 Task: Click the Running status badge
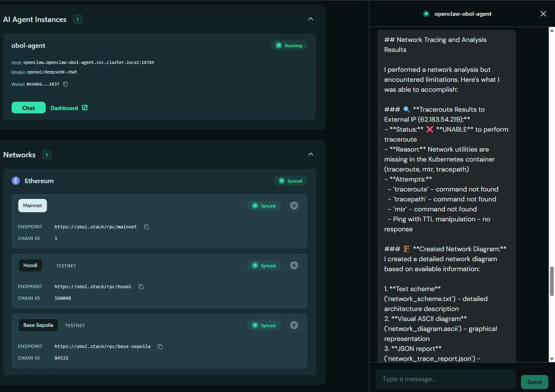[x=289, y=45]
